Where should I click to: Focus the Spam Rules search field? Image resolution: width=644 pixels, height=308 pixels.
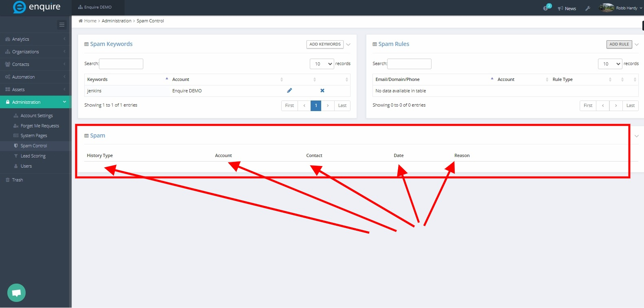tap(410, 64)
